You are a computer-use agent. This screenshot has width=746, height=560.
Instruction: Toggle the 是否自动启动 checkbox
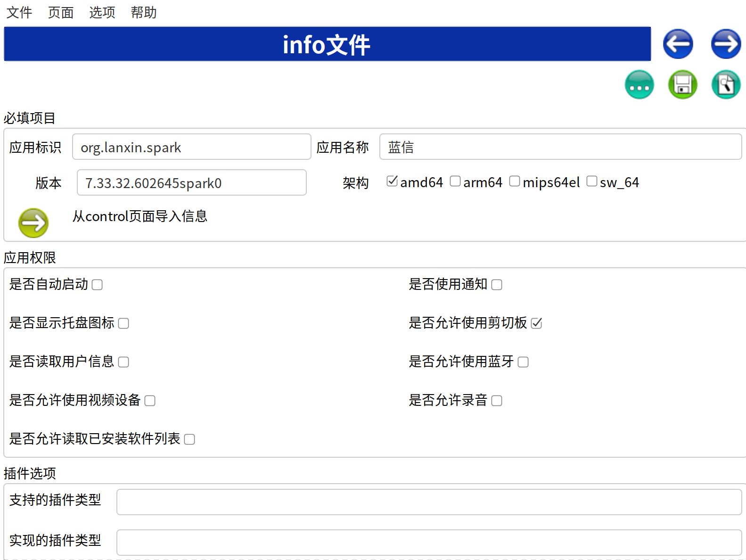pos(97,285)
